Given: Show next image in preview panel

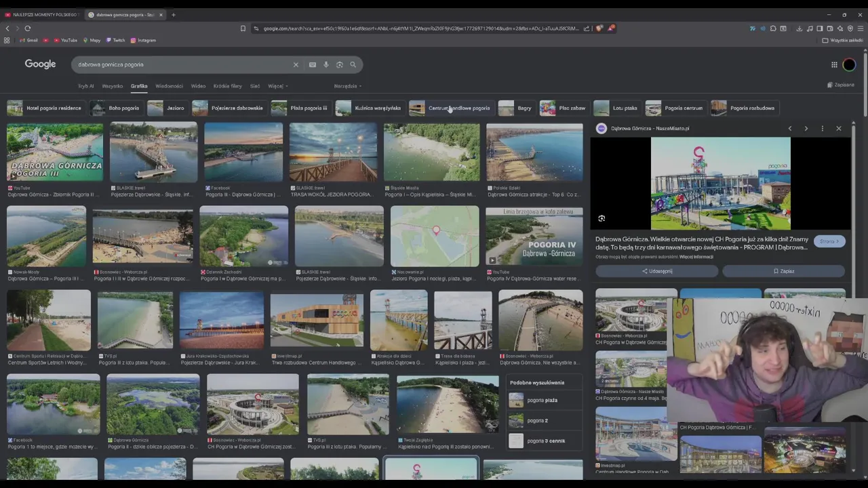Looking at the screenshot, I should click(806, 128).
